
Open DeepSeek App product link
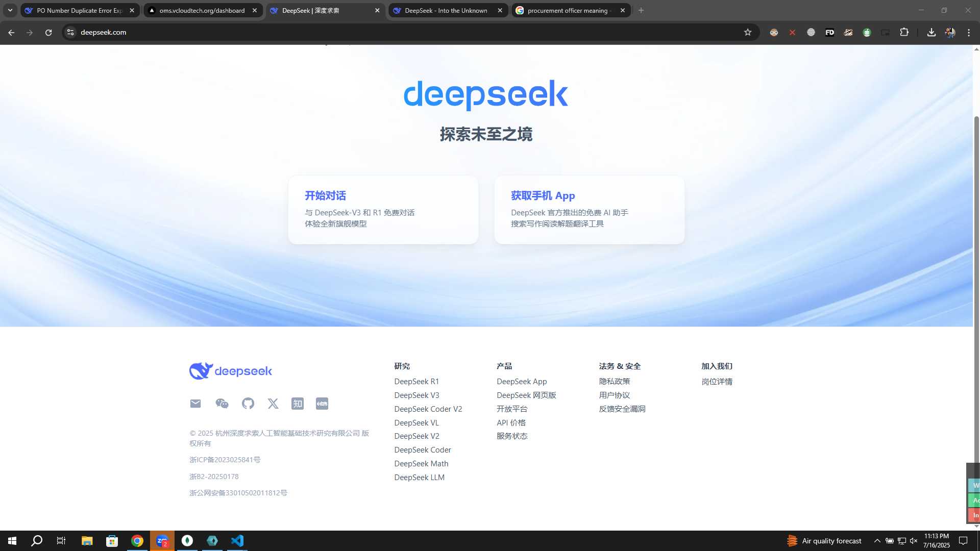point(522,382)
